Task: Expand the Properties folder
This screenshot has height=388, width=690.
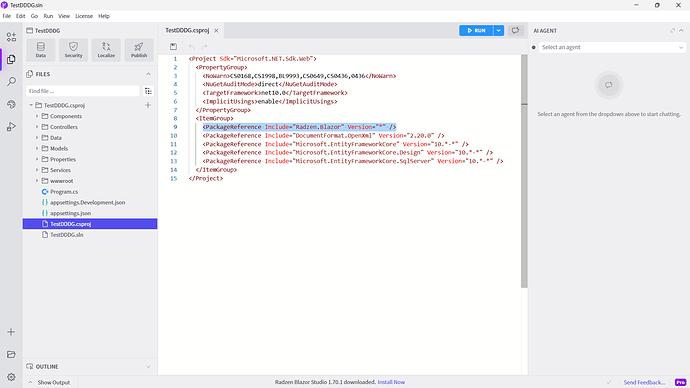Action: point(37,159)
